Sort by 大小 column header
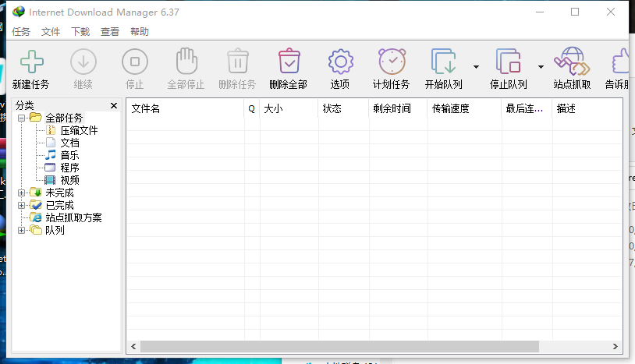Screen dimensions: 635x364 (x=289, y=108)
